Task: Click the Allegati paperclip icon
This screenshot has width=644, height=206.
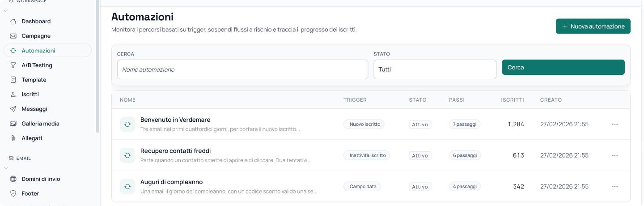Action: [x=13, y=138]
